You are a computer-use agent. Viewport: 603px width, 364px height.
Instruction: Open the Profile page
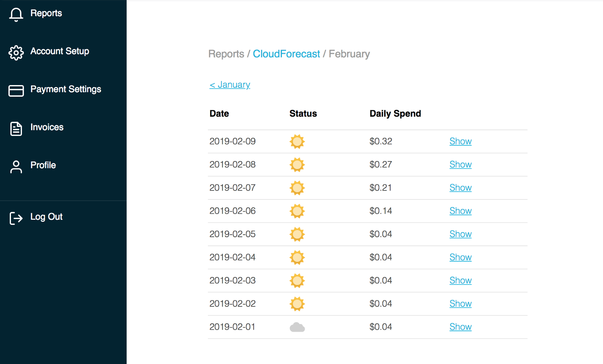pos(43,165)
